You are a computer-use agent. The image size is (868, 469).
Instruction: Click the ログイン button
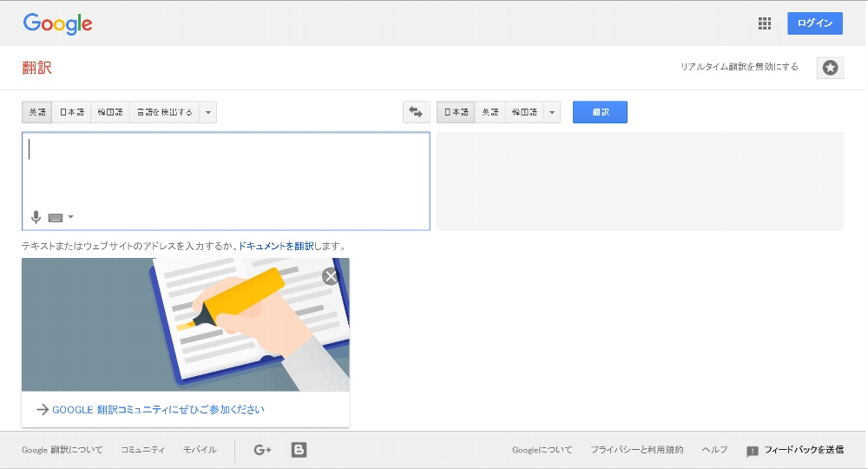point(815,23)
